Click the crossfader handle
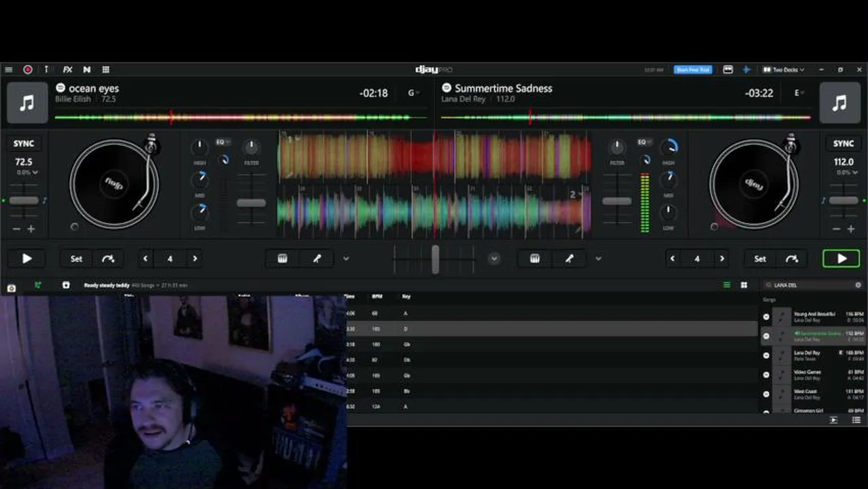This screenshot has width=868, height=489. (x=435, y=259)
